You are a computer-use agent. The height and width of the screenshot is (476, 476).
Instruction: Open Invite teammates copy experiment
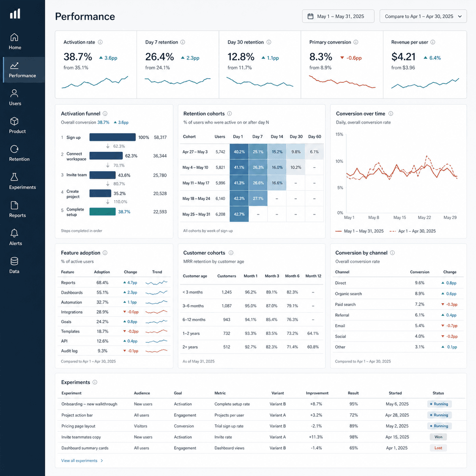81,437
